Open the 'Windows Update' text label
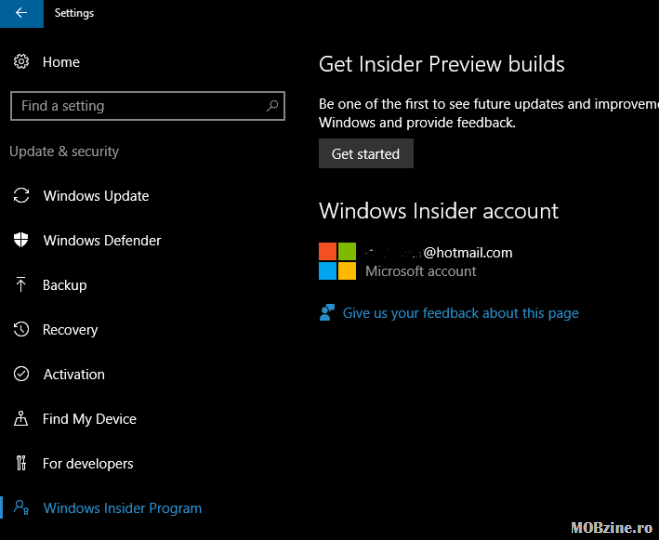659x540 pixels. (x=96, y=196)
